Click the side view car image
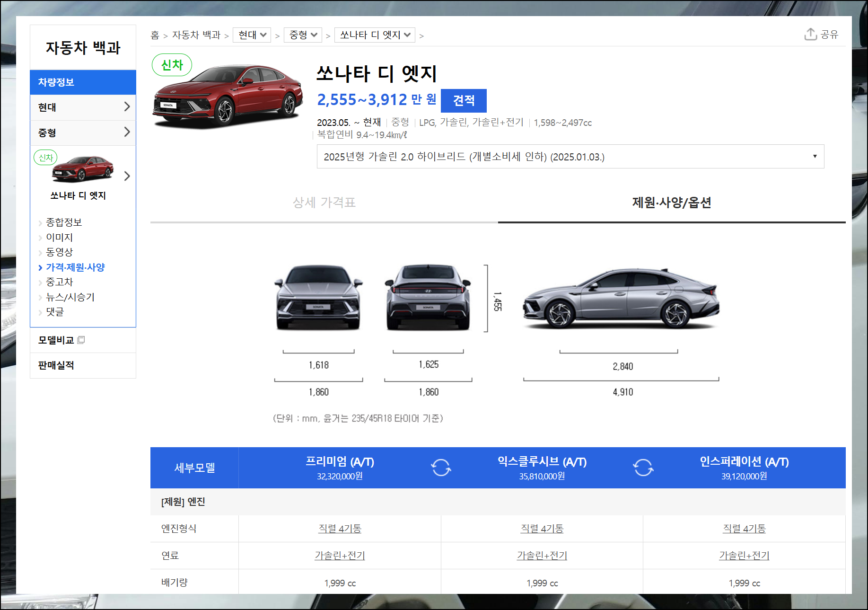 tap(621, 298)
